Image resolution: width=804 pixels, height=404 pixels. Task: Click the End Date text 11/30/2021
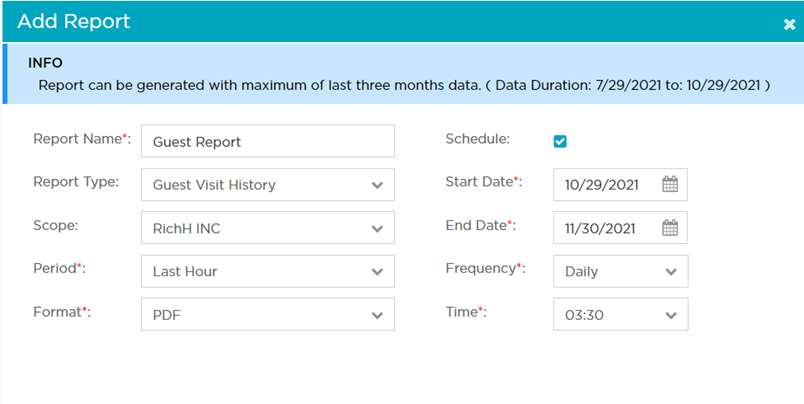(602, 228)
